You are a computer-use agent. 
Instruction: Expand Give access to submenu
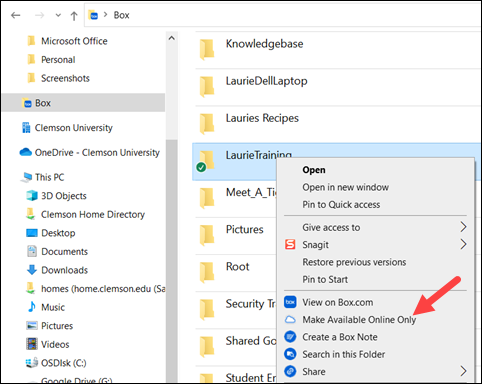331,227
